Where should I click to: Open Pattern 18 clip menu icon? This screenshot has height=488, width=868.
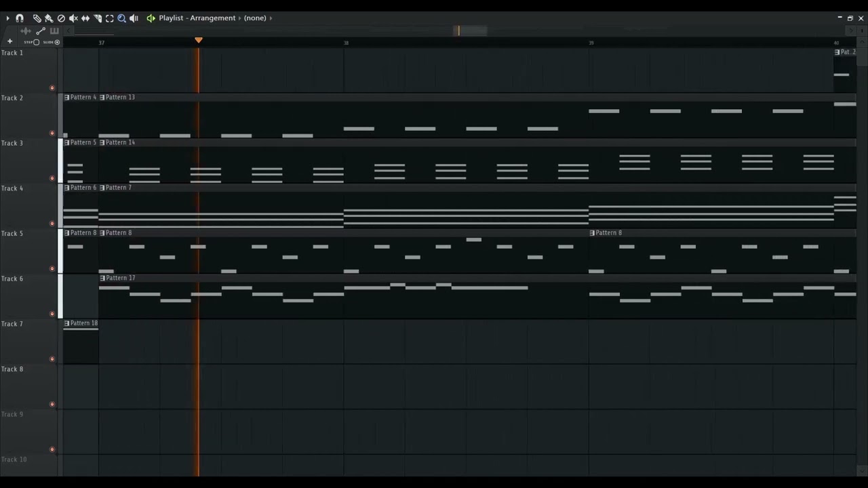[x=66, y=323]
